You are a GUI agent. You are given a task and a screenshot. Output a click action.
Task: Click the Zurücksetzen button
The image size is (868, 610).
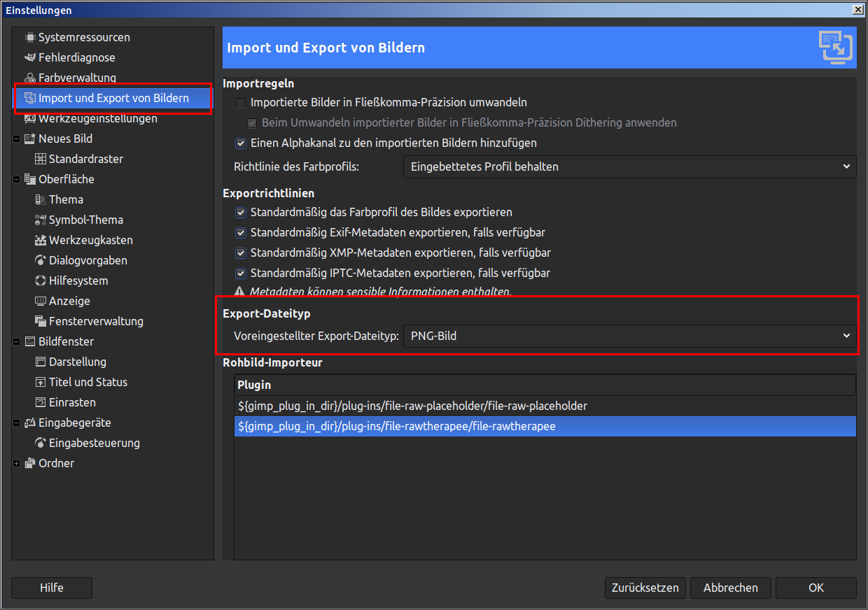pos(645,588)
